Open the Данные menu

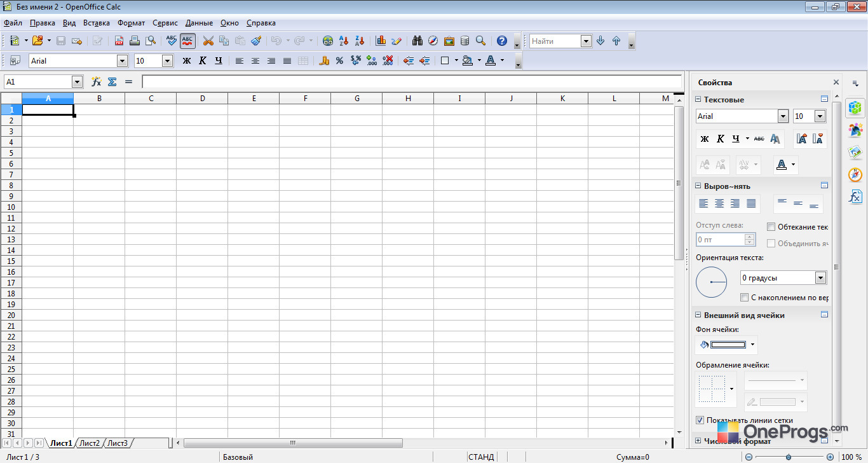pos(199,22)
